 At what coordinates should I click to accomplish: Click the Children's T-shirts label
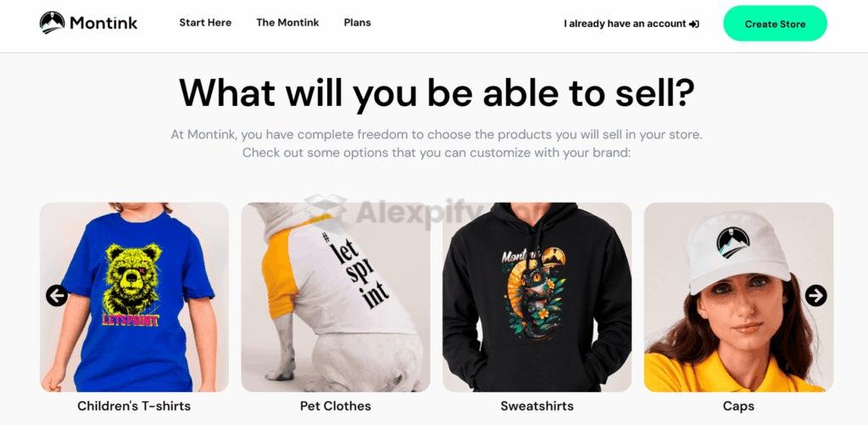(x=134, y=406)
